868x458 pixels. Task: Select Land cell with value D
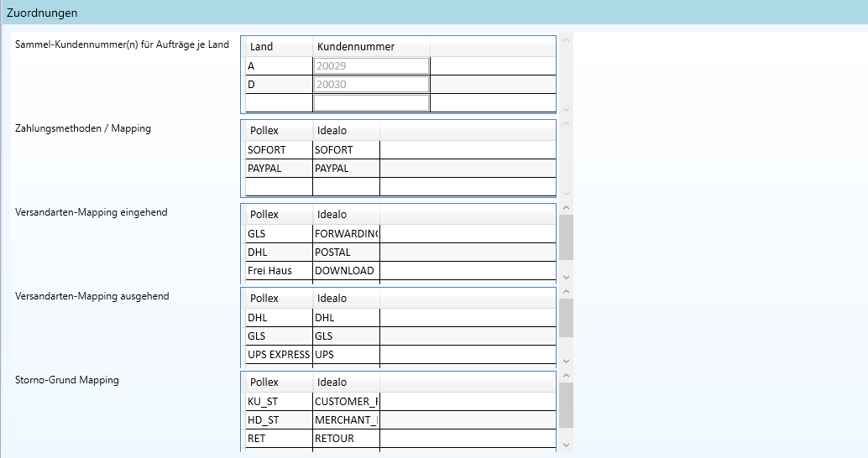(279, 85)
